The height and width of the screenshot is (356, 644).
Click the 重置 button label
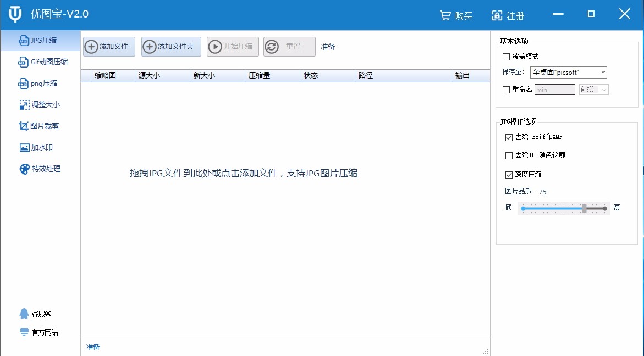click(293, 46)
